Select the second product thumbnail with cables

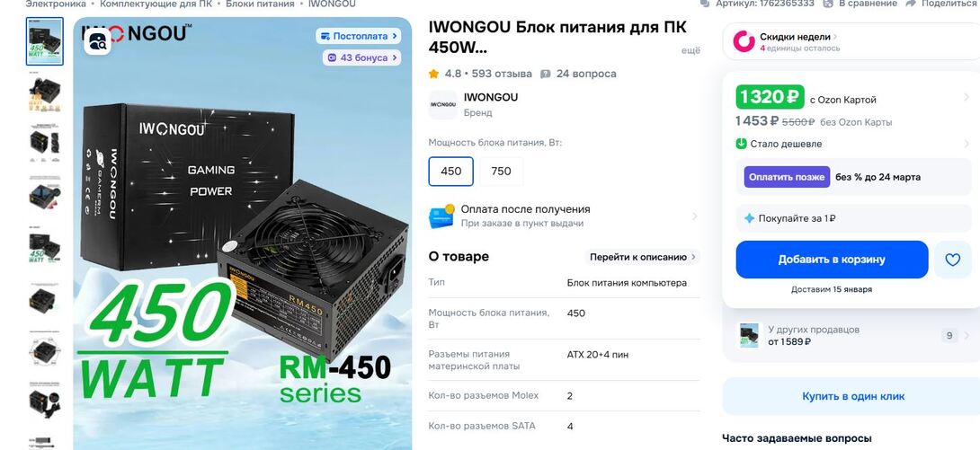pos(44,93)
